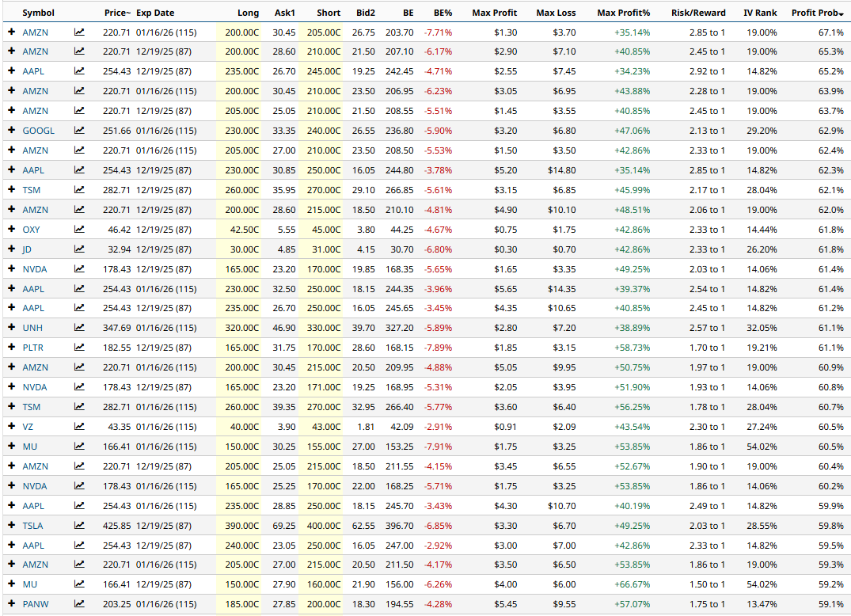Open chart icon for AAPL 59.5% row

[x=79, y=546]
